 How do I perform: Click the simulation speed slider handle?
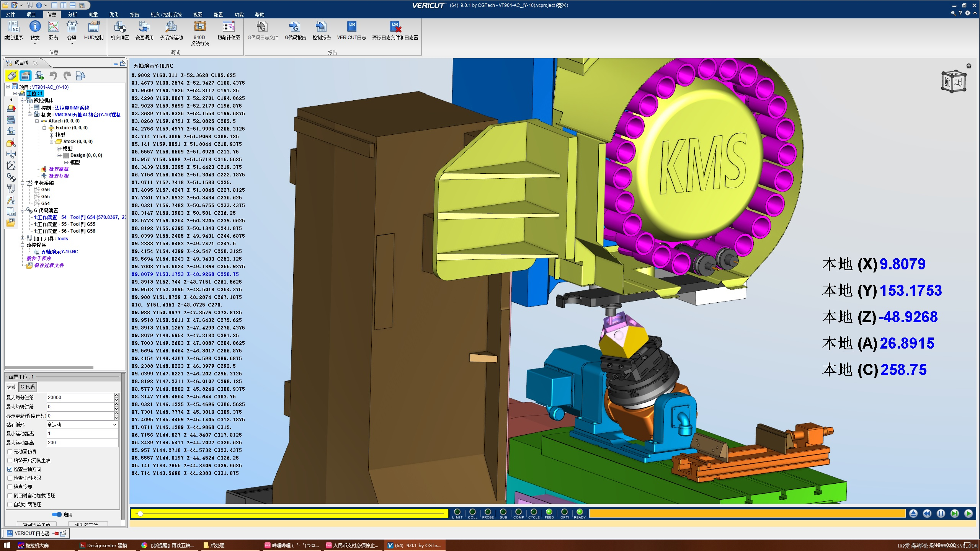coord(140,514)
